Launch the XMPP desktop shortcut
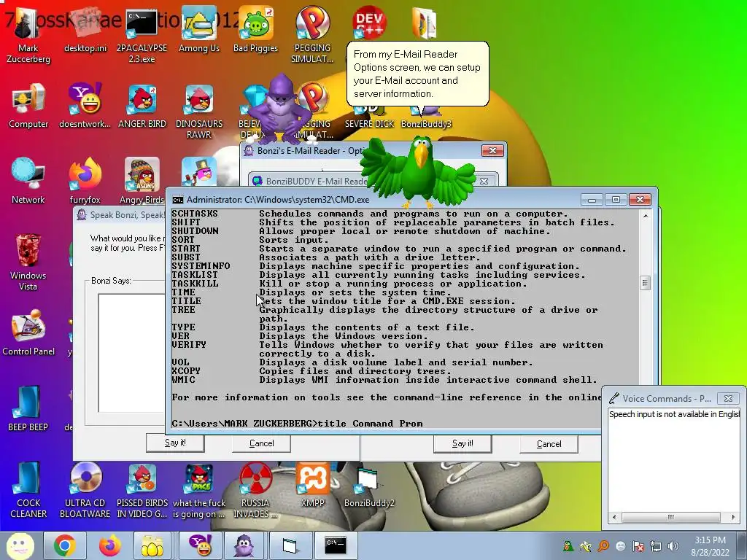Viewport: 747px width, 560px height. pos(312,485)
